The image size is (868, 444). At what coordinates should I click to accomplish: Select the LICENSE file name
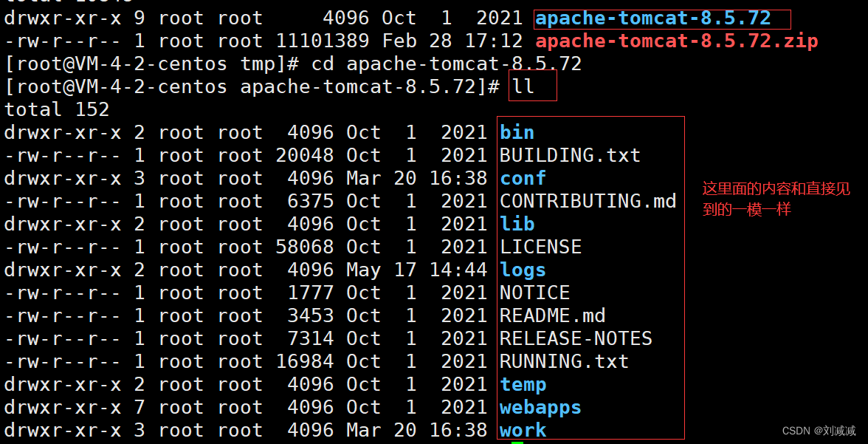pos(541,247)
